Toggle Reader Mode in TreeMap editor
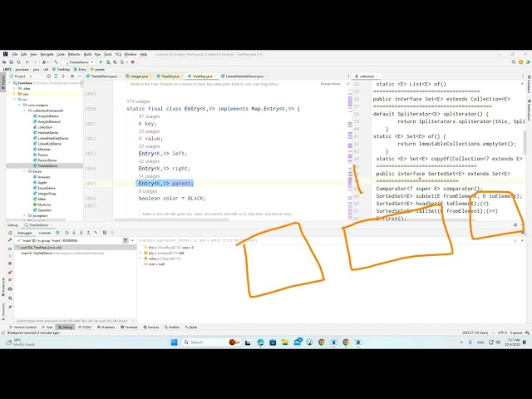 330,84
